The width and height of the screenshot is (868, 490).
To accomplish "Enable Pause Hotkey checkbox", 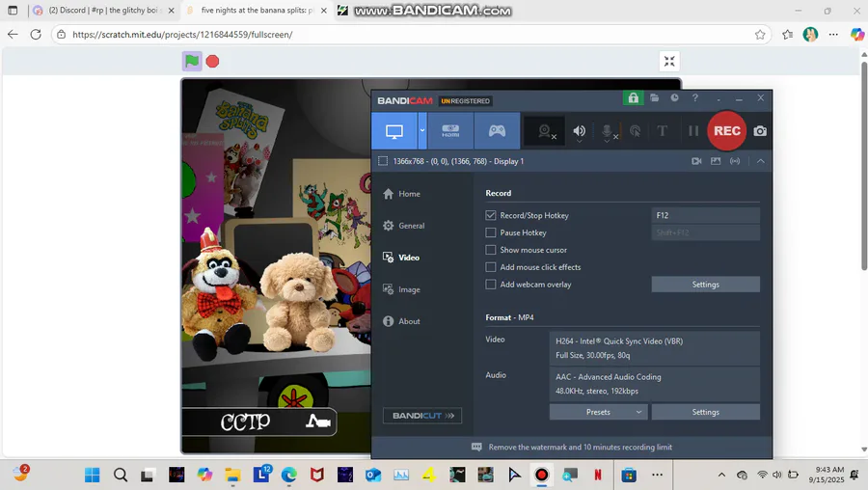I will pyautogui.click(x=491, y=232).
